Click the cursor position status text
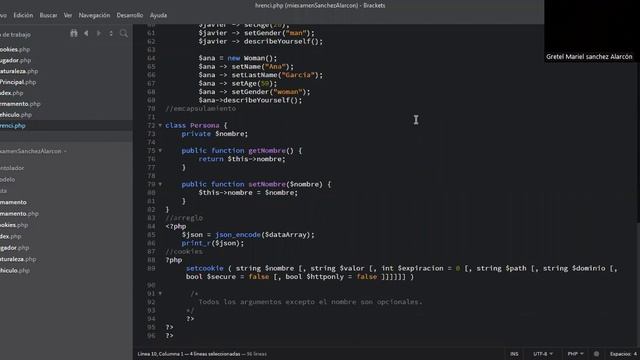The image size is (640, 360). pos(189,354)
